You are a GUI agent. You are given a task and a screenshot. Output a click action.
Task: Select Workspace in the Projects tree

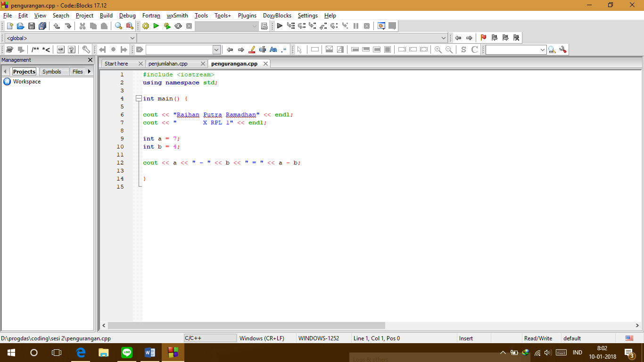click(x=27, y=81)
